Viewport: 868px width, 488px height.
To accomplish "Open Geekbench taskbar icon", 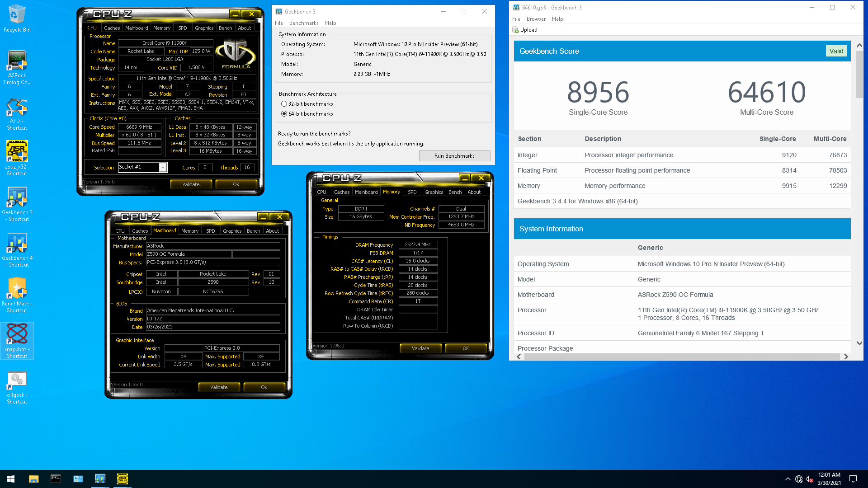I will (x=100, y=479).
